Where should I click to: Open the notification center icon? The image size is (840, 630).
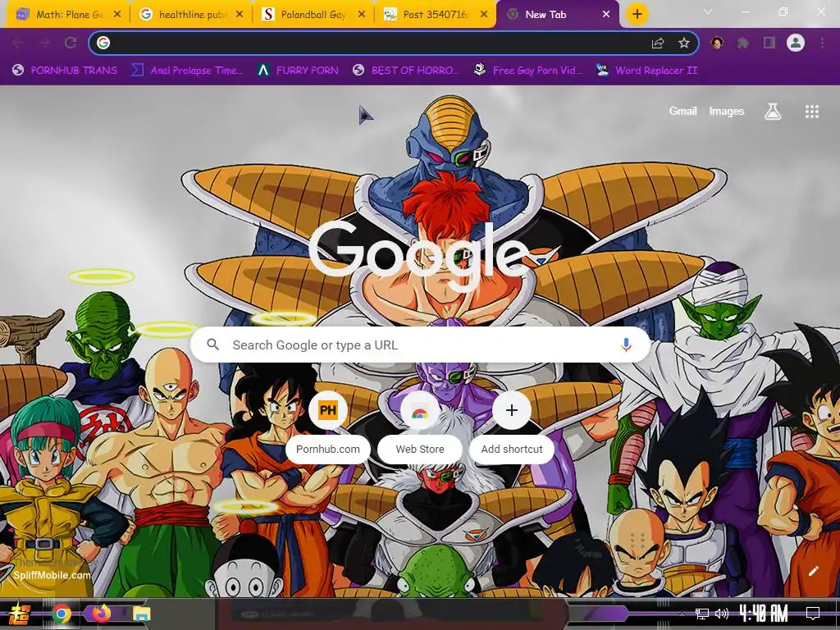(x=813, y=614)
